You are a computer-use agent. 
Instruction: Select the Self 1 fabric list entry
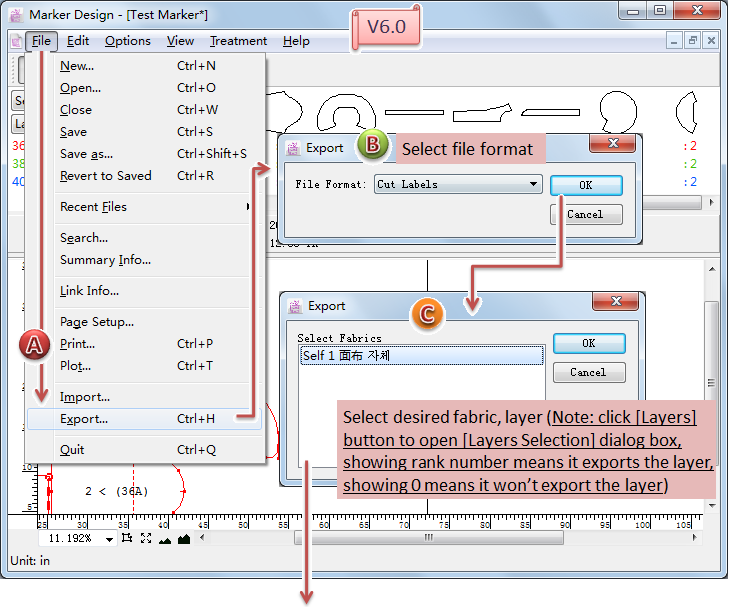click(x=420, y=356)
